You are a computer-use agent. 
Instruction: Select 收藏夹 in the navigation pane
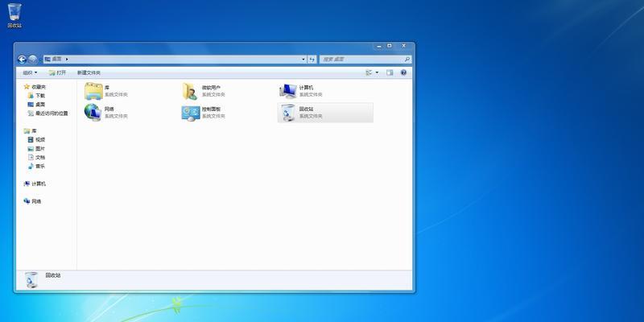(x=35, y=87)
